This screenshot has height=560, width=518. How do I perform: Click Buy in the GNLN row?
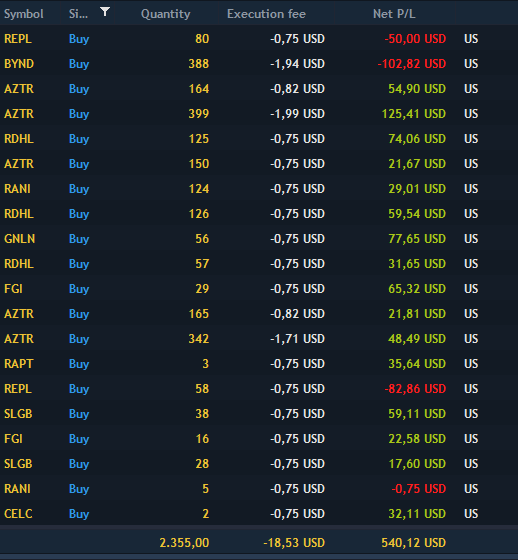tap(79, 239)
